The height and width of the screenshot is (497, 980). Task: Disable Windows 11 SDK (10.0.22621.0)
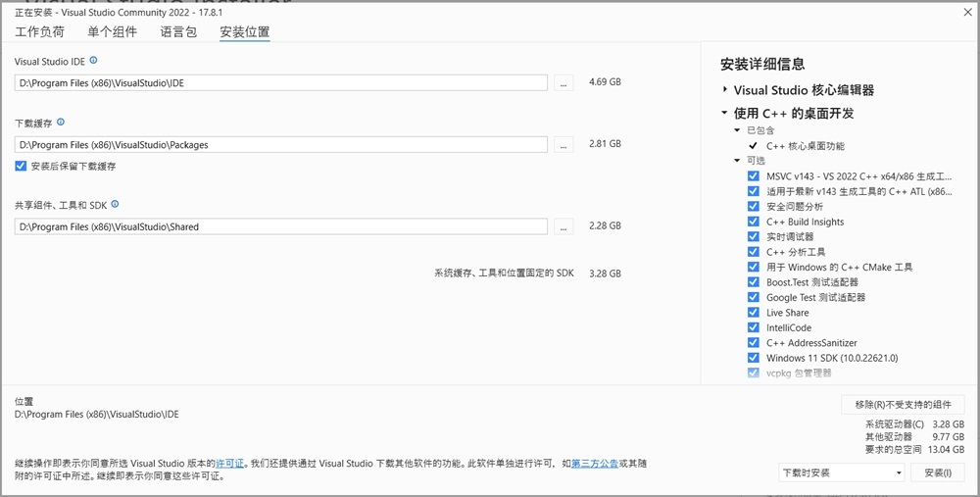pos(753,358)
